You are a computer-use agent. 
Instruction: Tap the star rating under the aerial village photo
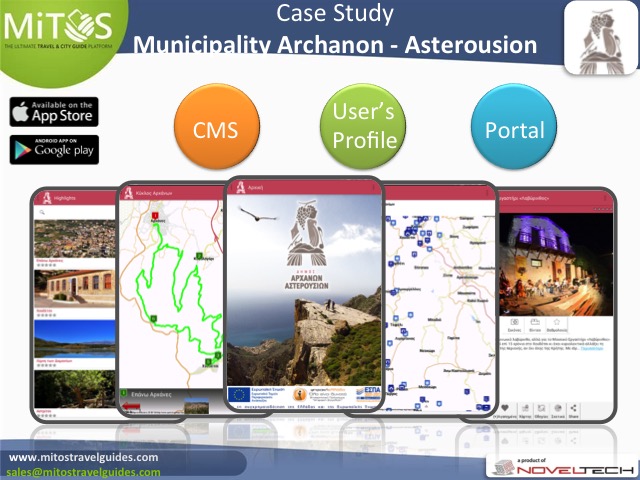[46, 265]
